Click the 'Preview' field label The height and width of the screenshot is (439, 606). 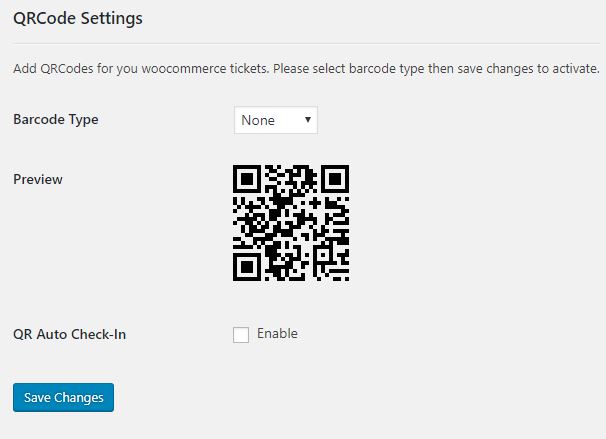[x=38, y=179]
